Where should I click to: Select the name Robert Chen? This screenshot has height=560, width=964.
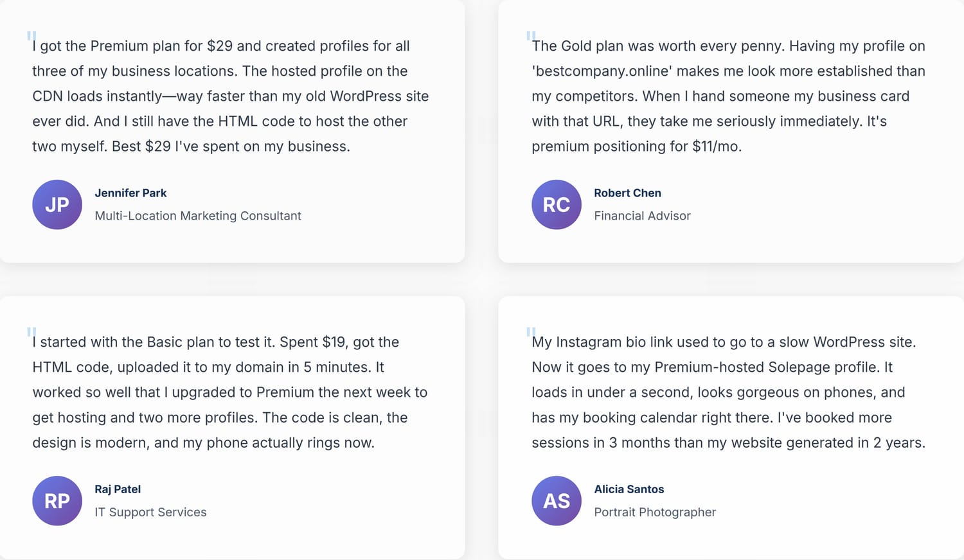click(627, 193)
